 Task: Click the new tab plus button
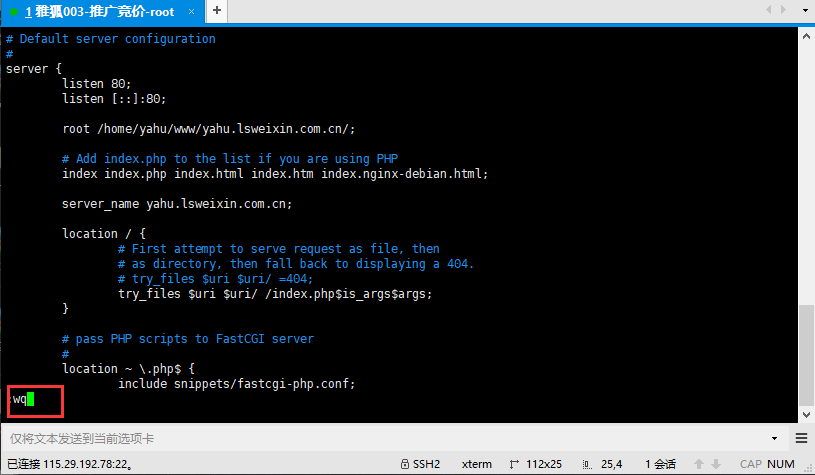[216, 11]
